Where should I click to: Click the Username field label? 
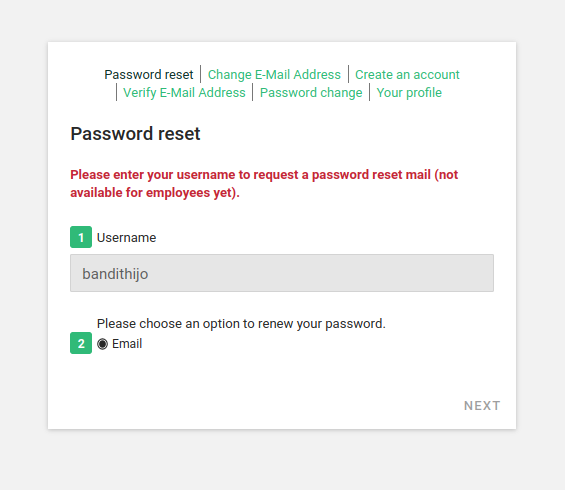tap(126, 238)
